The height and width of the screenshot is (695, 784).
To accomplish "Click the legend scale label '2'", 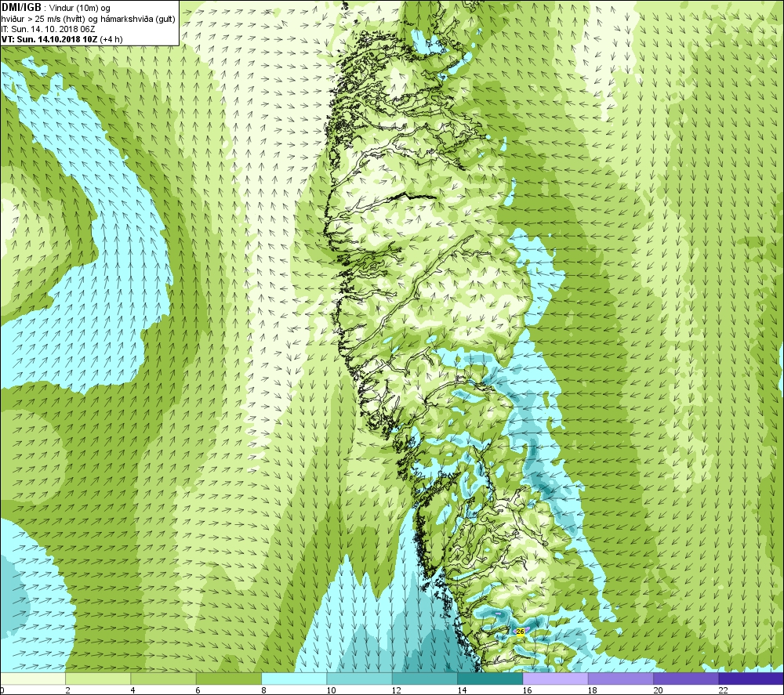I will [67, 690].
